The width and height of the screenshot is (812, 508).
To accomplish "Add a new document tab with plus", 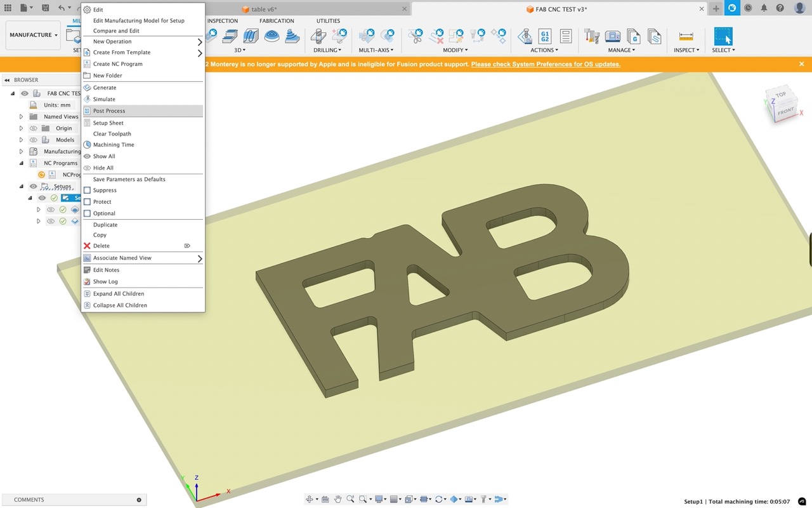I will pos(716,8).
